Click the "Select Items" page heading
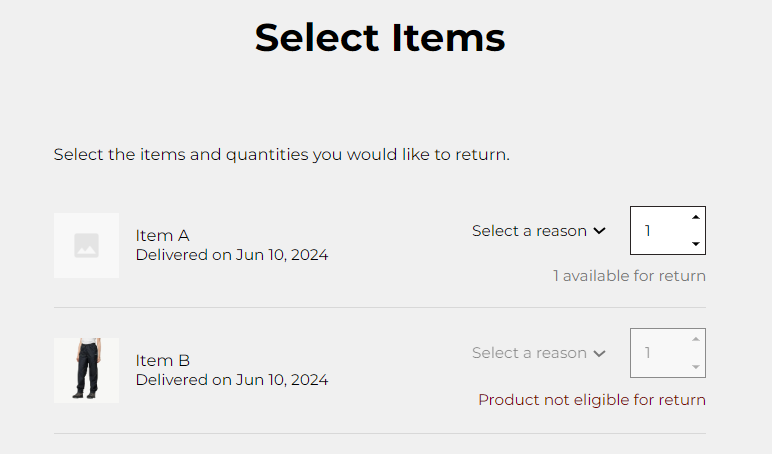This screenshot has width=772, height=454. pyautogui.click(x=380, y=38)
